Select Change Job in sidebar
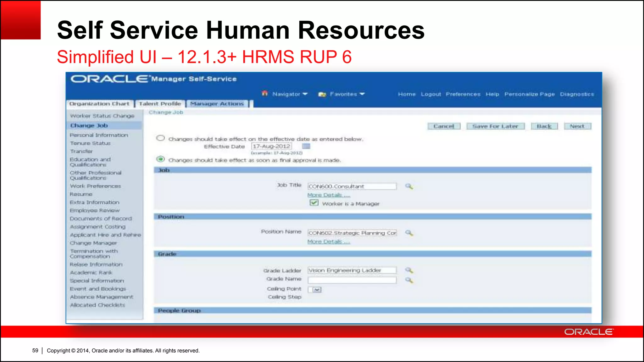644x362 pixels. 89,125
